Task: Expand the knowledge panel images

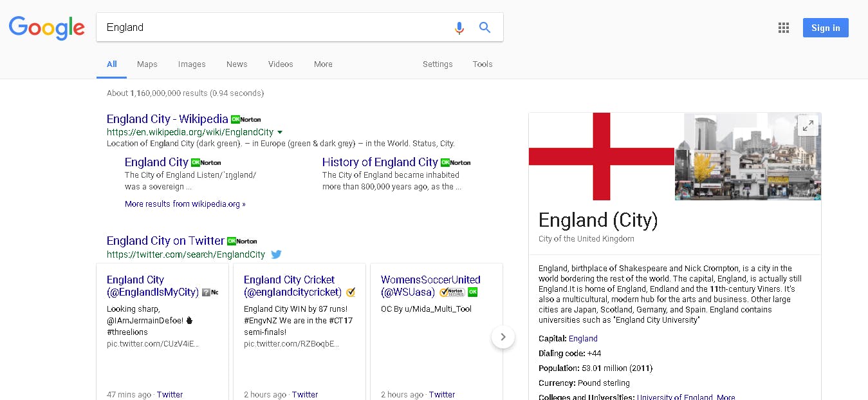Action: (x=807, y=126)
